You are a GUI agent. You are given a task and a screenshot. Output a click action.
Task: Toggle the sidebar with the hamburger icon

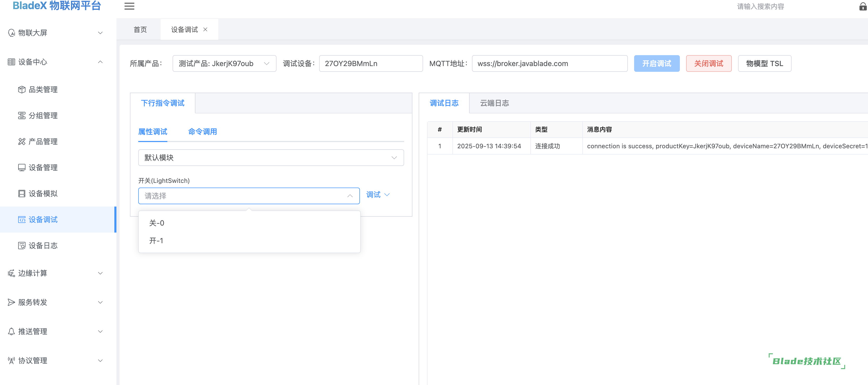(x=129, y=7)
